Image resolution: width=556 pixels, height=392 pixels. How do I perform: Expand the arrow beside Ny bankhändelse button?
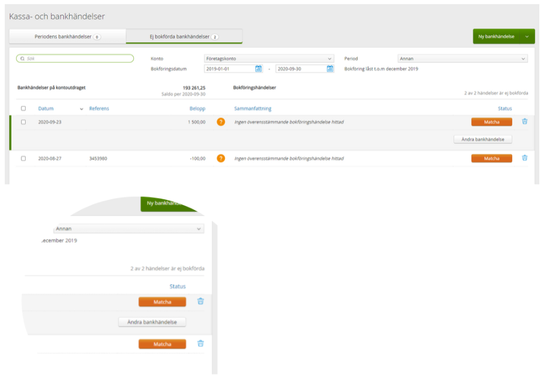click(527, 36)
